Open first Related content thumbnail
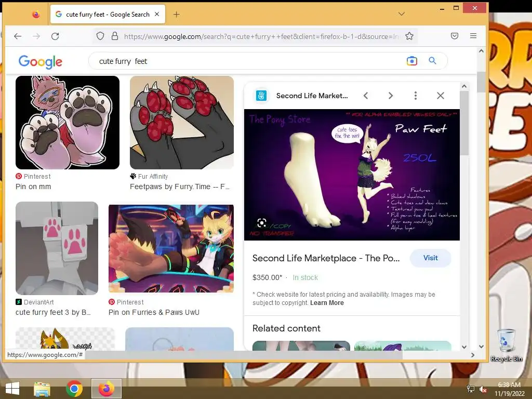Viewport: 532px width, 399px height. point(301,345)
